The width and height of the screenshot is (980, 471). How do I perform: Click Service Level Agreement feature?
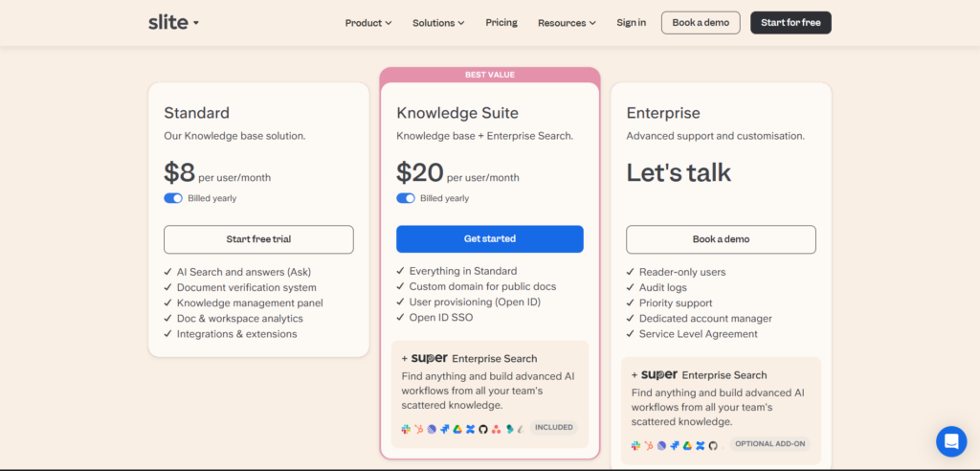[x=698, y=334]
